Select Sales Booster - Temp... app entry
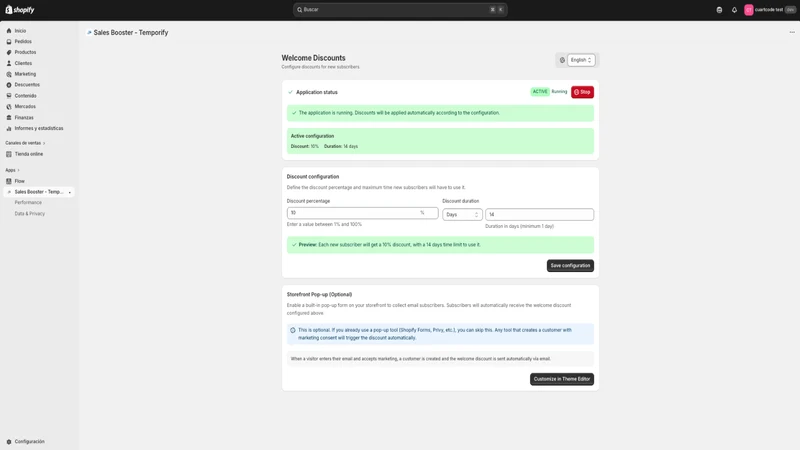 coord(39,192)
